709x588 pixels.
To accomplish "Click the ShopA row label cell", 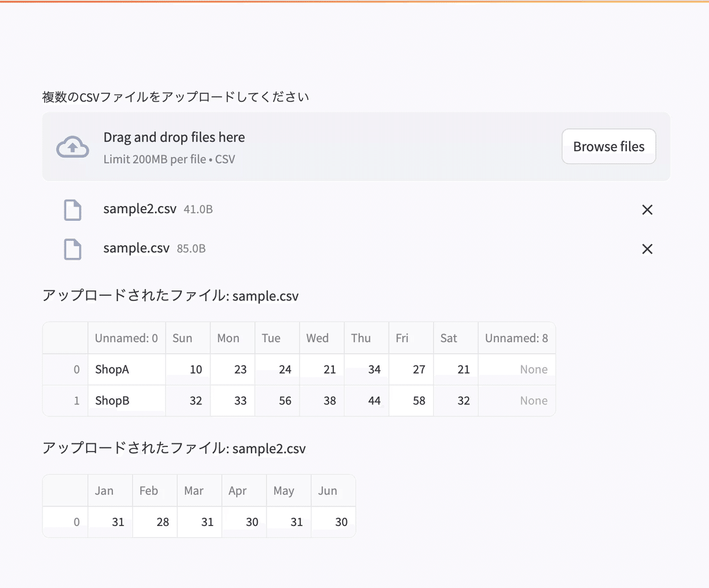I will (126, 369).
